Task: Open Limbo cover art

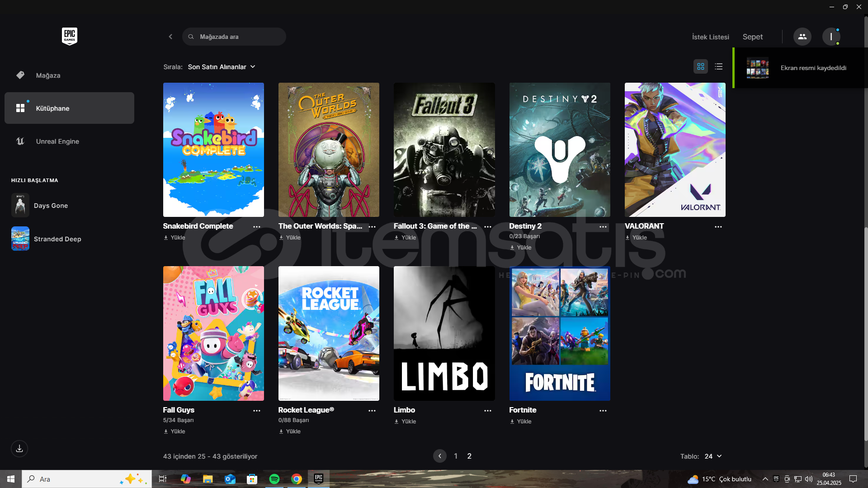Action: (x=444, y=333)
